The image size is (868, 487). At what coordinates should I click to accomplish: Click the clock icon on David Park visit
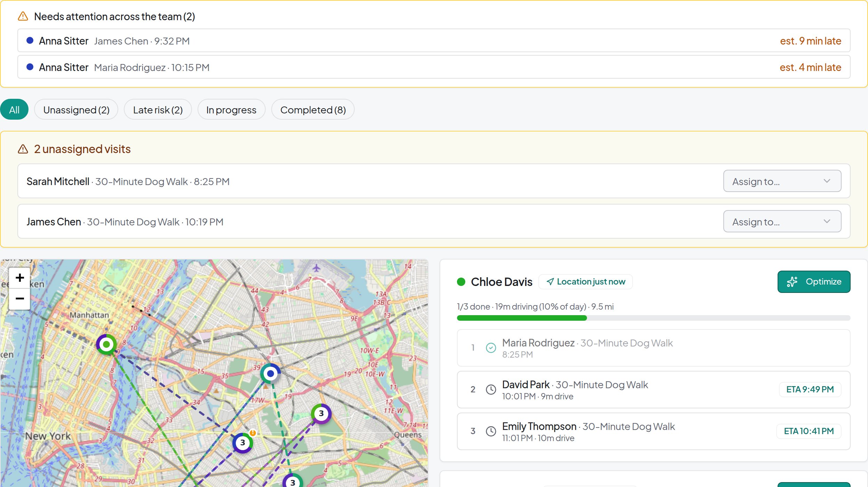point(491,390)
